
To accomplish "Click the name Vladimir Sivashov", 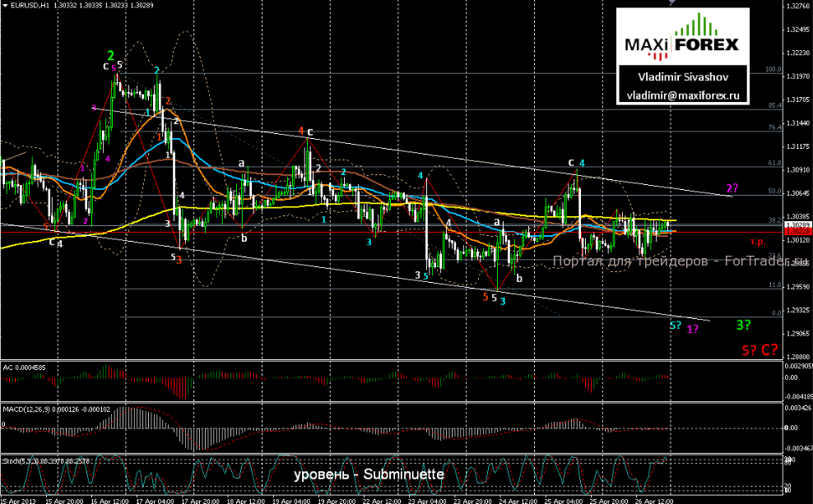I will tap(682, 77).
